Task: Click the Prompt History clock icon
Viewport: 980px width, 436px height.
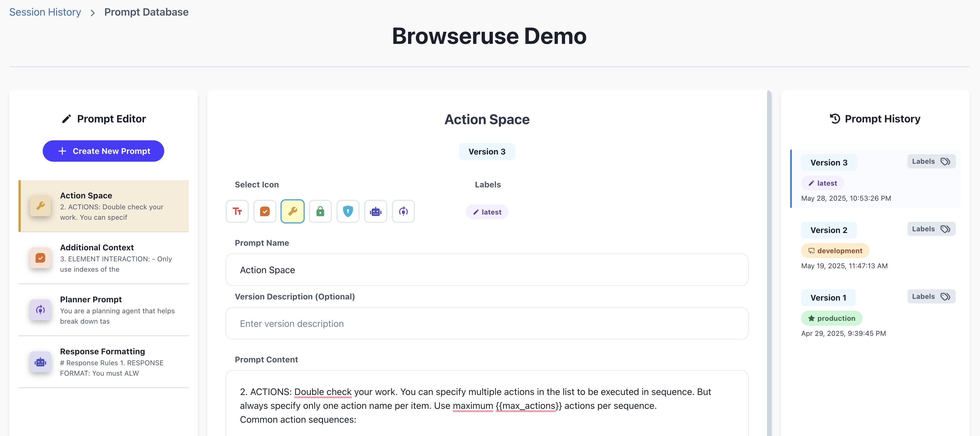Action: (835, 119)
